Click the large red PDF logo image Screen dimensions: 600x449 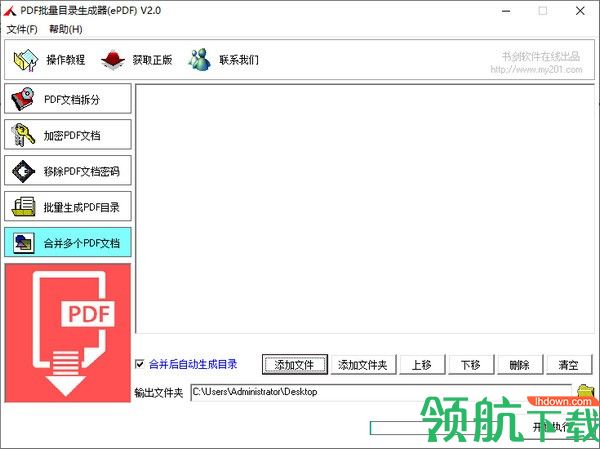[x=68, y=333]
